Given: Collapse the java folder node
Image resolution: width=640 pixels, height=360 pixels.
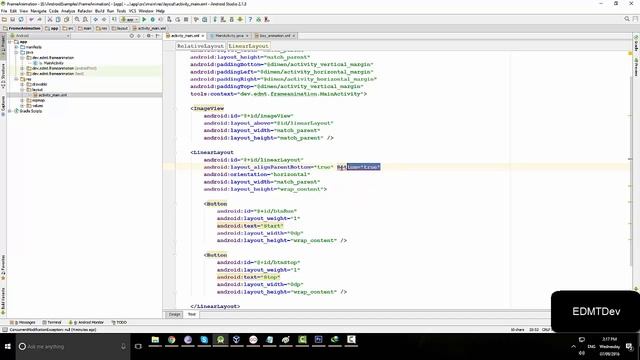Looking at the screenshot, I should [16, 52].
